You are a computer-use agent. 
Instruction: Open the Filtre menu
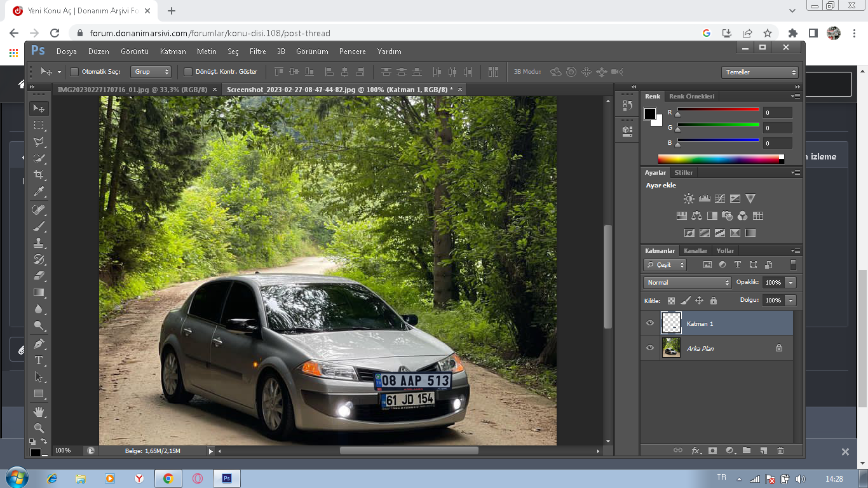coord(257,51)
